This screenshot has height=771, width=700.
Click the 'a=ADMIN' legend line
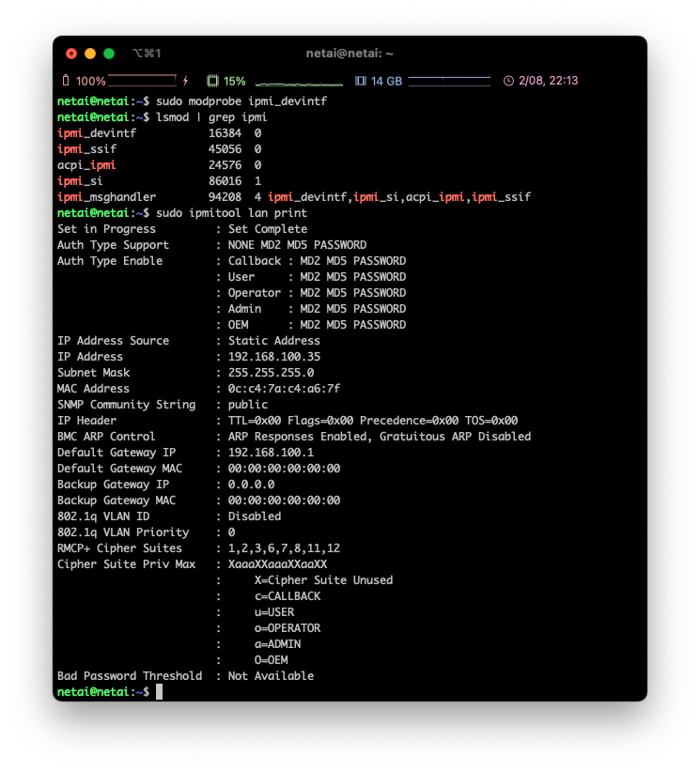tap(277, 644)
